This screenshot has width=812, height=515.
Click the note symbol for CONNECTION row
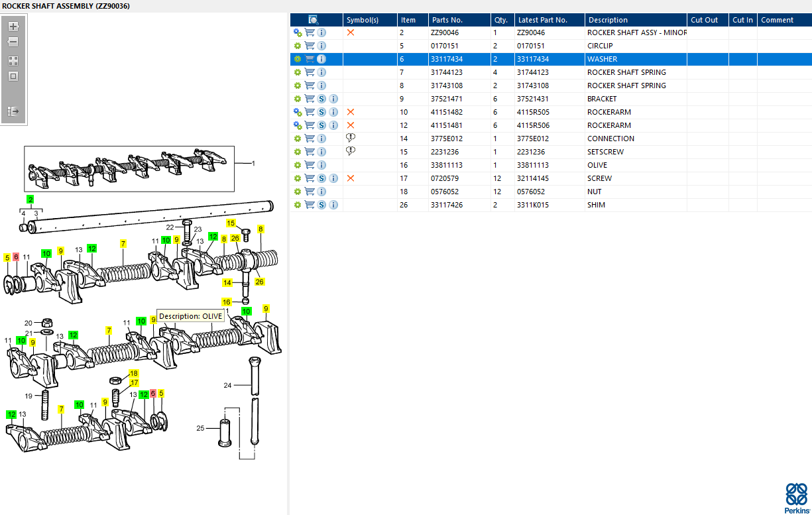click(x=351, y=138)
